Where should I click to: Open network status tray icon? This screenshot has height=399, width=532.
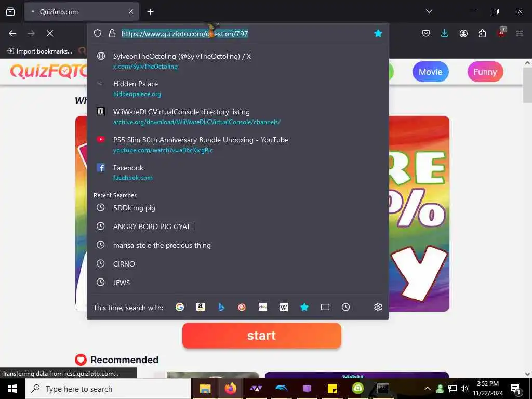(453, 389)
